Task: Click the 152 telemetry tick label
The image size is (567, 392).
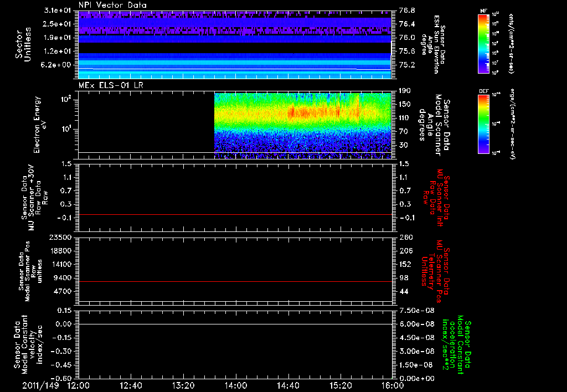Action: pos(406,264)
